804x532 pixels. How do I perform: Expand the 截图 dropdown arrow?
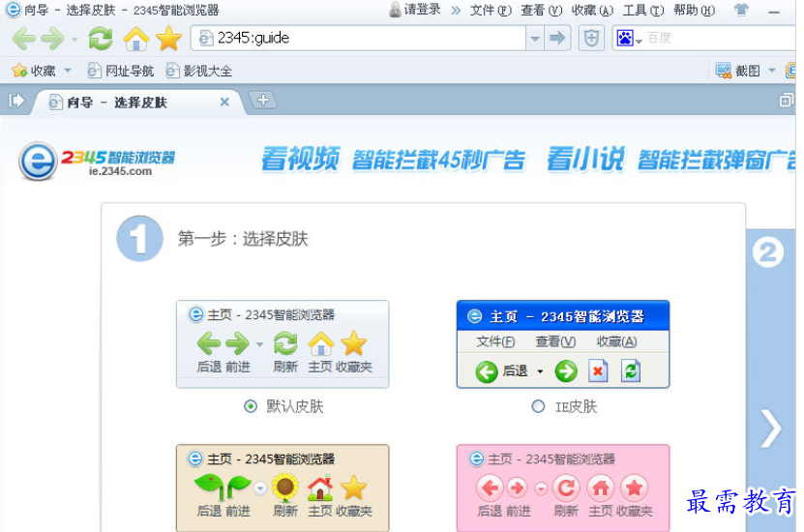click(x=772, y=71)
